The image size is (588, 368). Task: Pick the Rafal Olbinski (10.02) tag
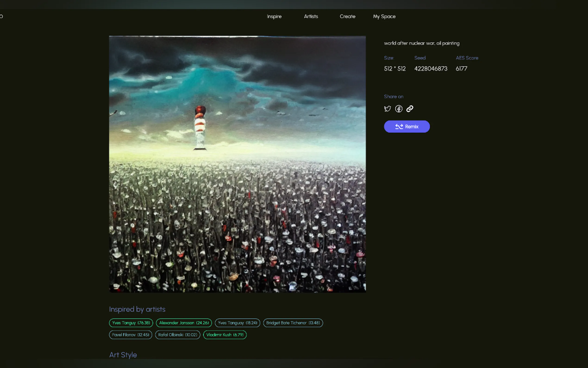178,335
